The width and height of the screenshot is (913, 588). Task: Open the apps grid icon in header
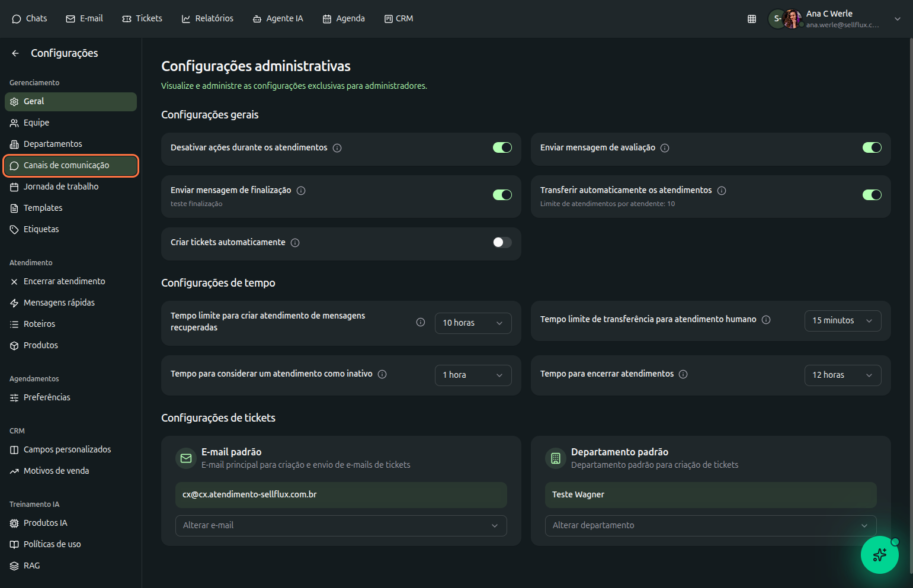[x=751, y=19]
